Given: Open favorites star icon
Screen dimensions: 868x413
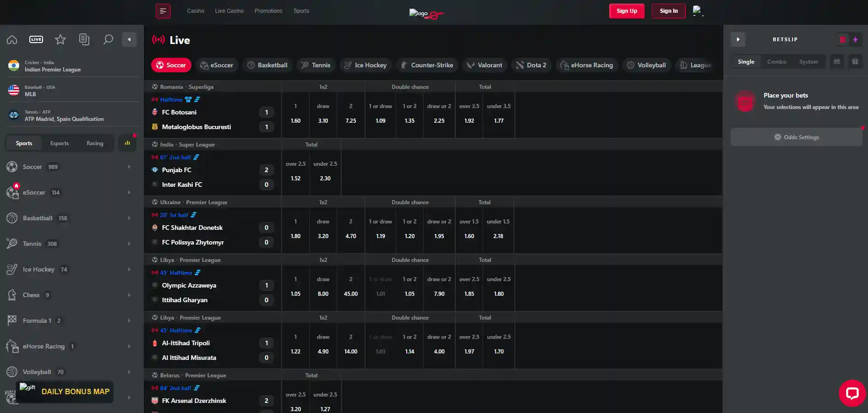Looking at the screenshot, I should (60, 39).
